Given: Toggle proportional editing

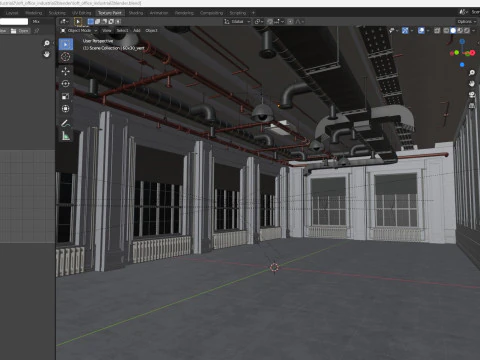Looking at the screenshot, I should [290, 22].
